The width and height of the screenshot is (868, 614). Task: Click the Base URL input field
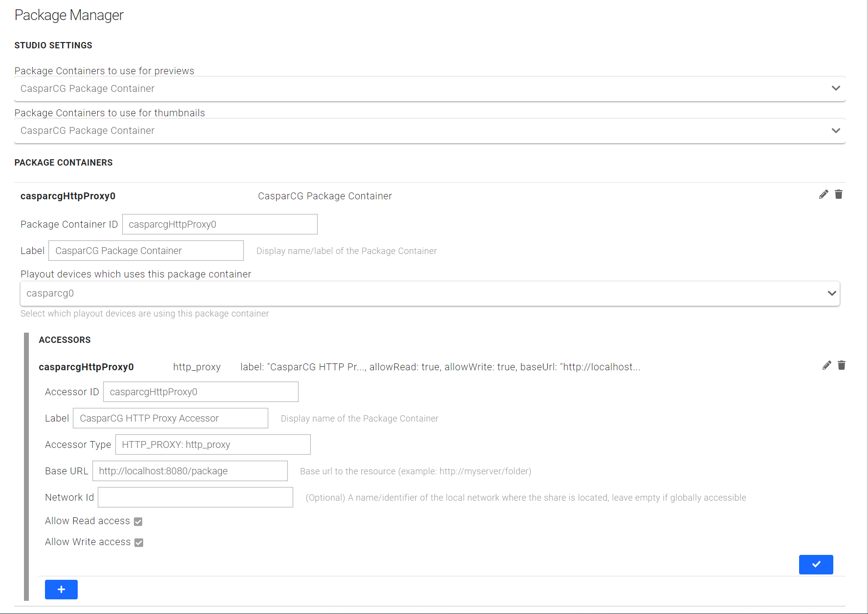coord(190,471)
